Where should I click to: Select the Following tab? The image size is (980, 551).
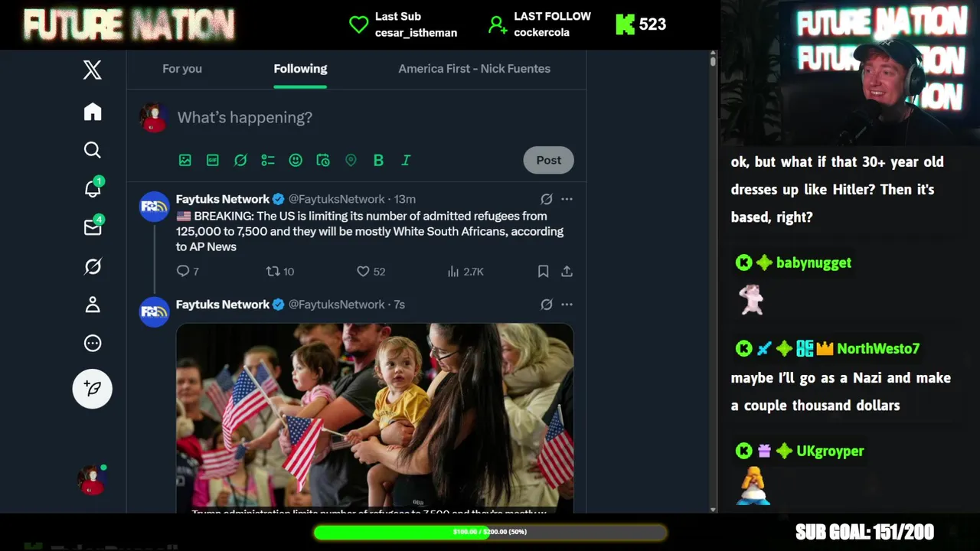click(300, 69)
